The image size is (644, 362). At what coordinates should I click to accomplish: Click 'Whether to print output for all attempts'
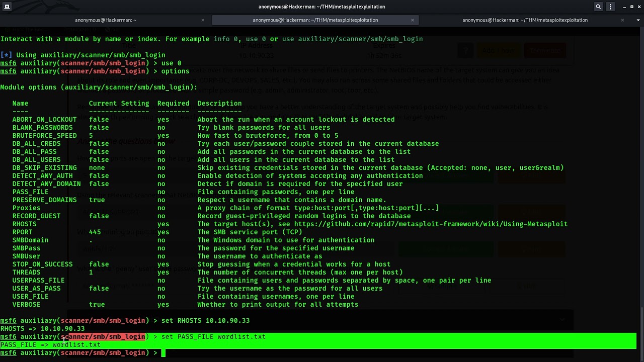click(278, 305)
